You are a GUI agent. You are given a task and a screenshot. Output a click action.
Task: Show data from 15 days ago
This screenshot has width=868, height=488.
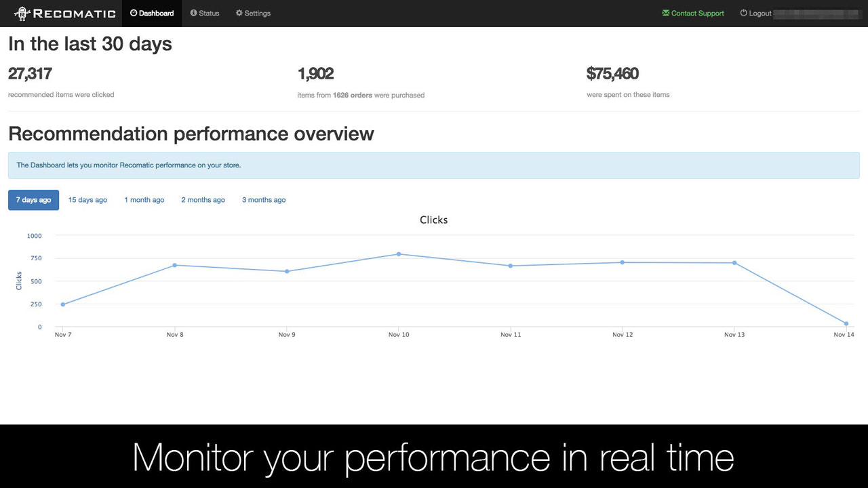tap(87, 199)
